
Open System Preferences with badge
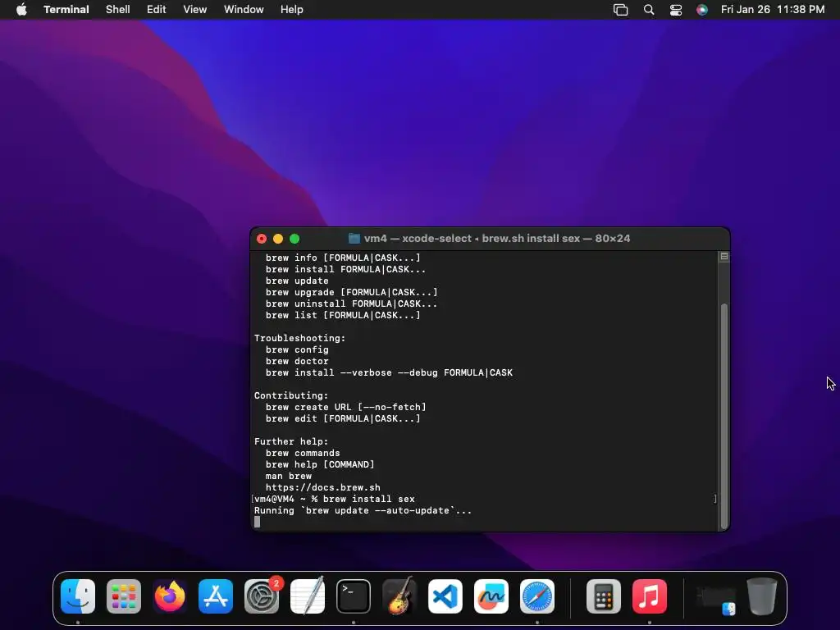pyautogui.click(x=262, y=596)
